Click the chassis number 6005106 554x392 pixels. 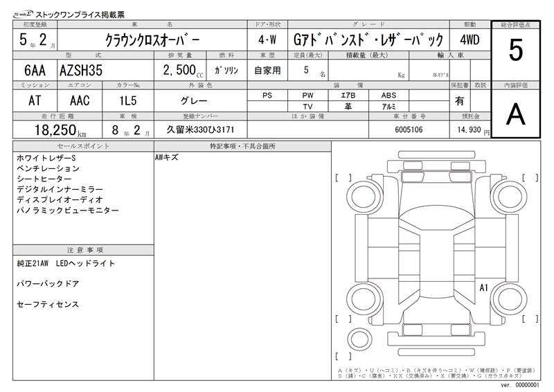pyautogui.click(x=409, y=130)
